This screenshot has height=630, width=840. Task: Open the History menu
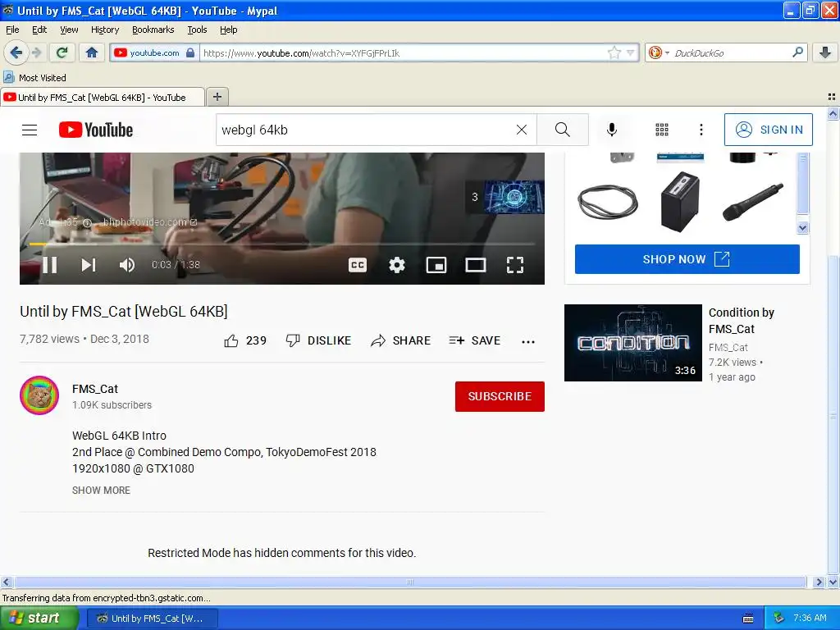(105, 30)
